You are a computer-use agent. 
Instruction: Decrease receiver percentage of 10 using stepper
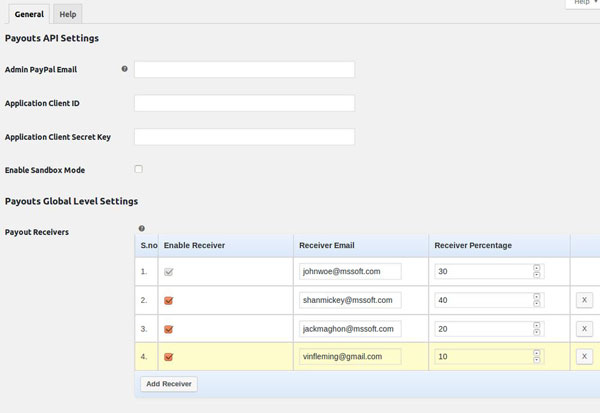(x=536, y=360)
